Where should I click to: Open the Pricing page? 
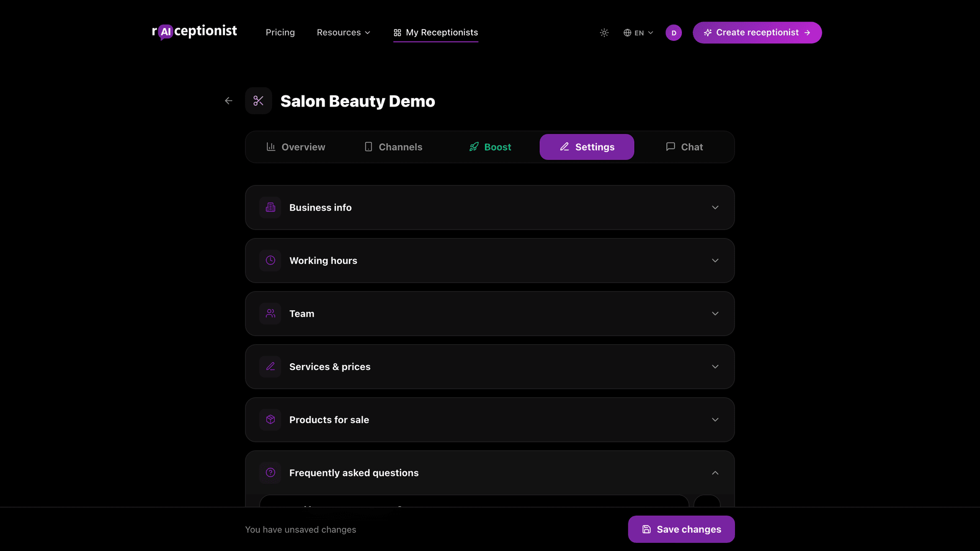(x=280, y=33)
